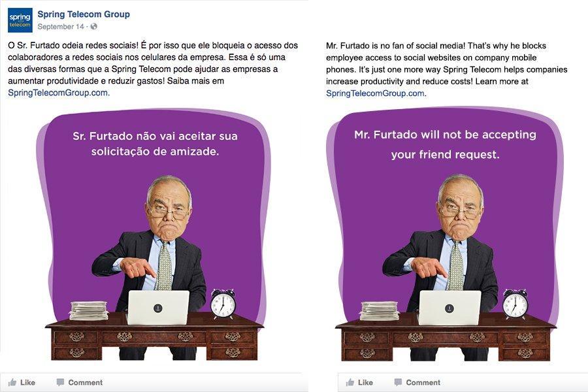Open SpringTelecomGroup.com link in Portuguese post
The image size is (588, 392).
point(58,93)
